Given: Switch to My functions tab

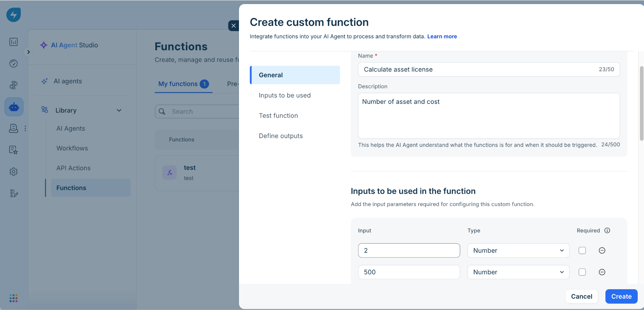Looking at the screenshot, I should pos(184,84).
